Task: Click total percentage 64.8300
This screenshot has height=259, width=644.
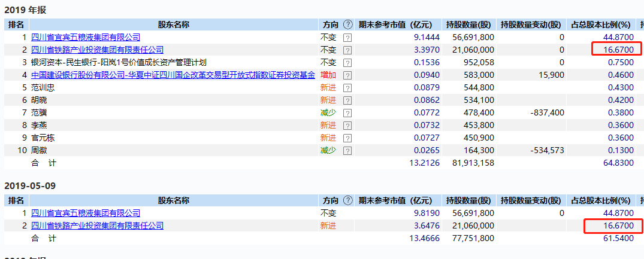Action: (618, 163)
